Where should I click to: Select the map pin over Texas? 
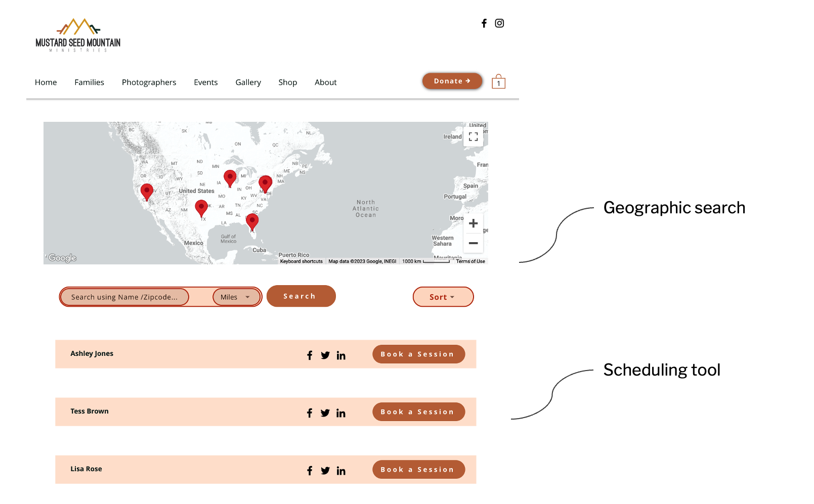click(201, 207)
